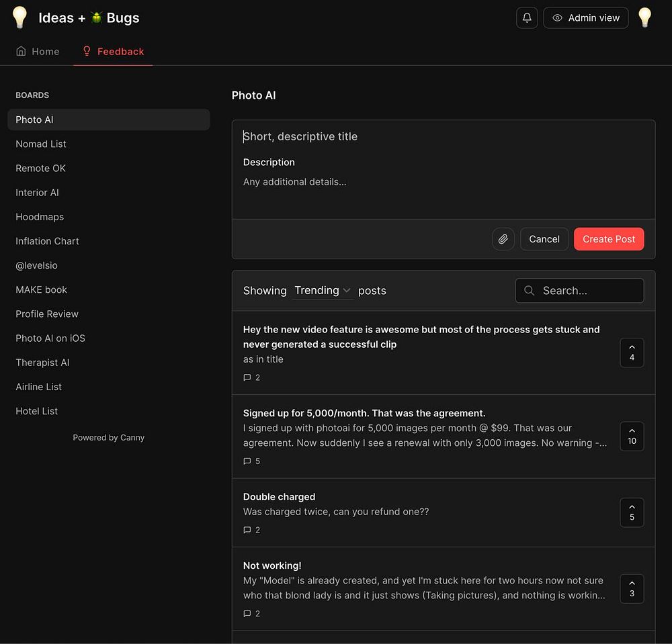This screenshot has height=644, width=672.
Task: Click the Search posts field
Action: click(x=579, y=290)
